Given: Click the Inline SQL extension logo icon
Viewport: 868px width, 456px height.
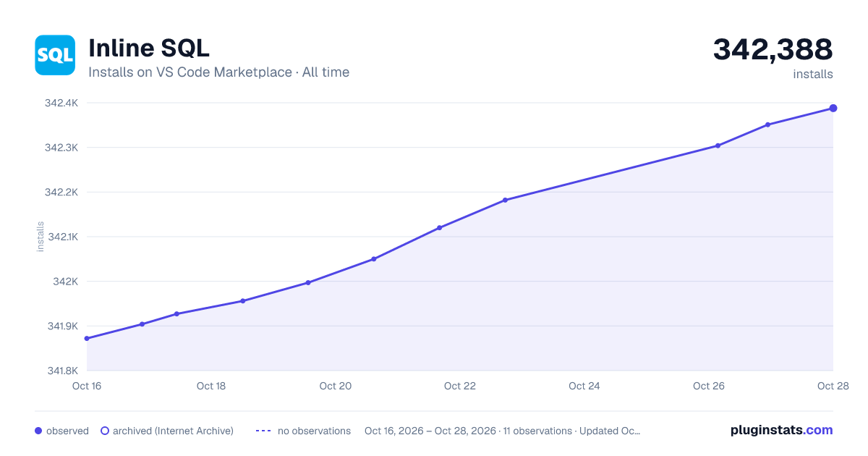Looking at the screenshot, I should 55,55.
